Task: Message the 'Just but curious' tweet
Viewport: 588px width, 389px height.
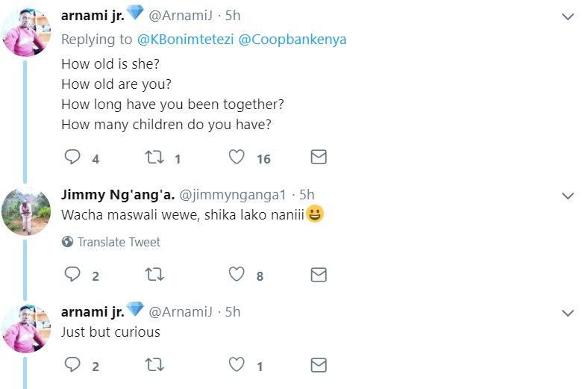Action: tap(319, 365)
